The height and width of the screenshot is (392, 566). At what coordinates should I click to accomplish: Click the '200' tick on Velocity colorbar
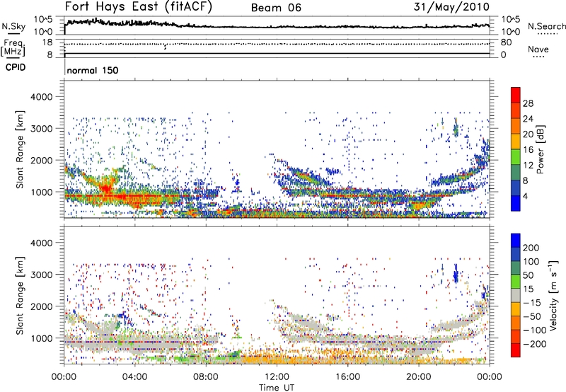point(531,248)
